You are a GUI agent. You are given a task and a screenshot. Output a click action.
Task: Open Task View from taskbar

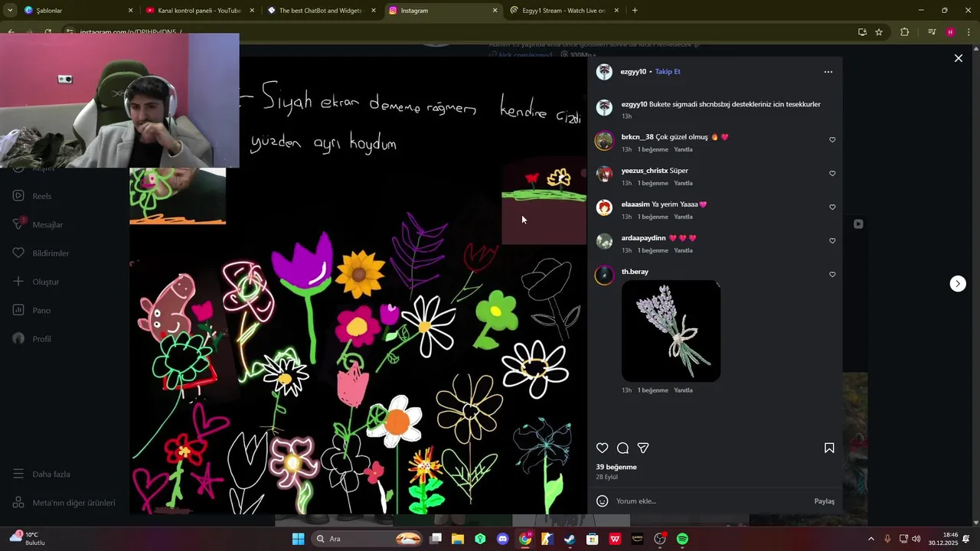436,539
